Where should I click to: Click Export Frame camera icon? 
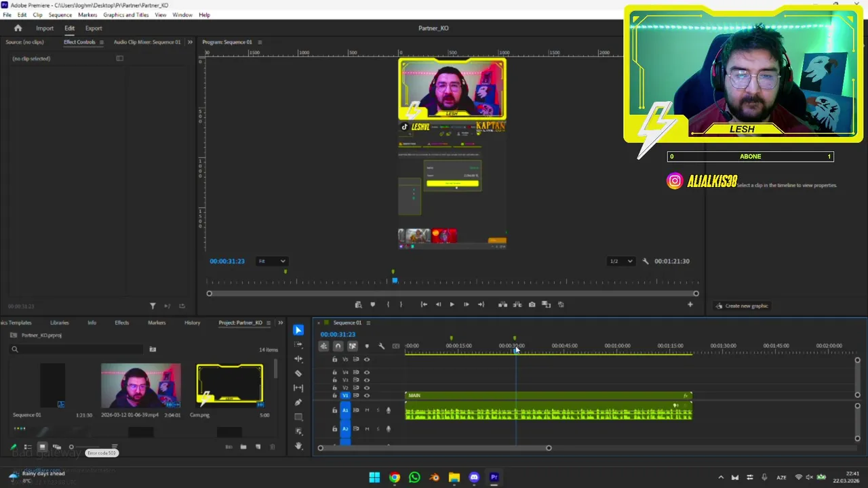click(x=532, y=304)
